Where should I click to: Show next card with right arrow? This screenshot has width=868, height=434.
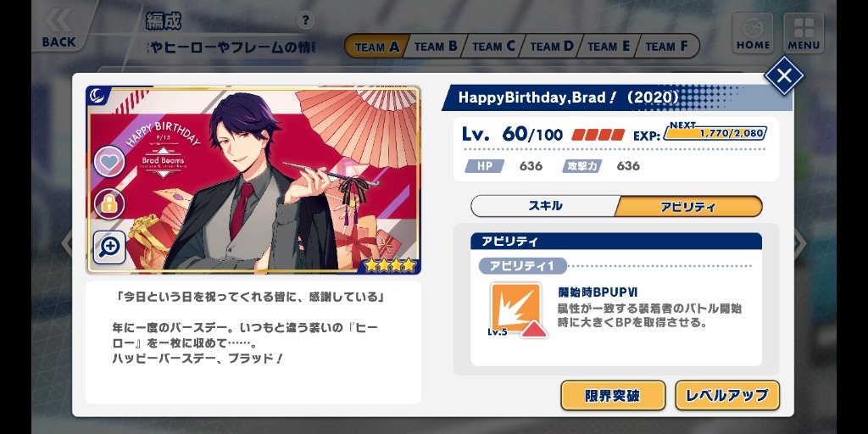tap(800, 243)
